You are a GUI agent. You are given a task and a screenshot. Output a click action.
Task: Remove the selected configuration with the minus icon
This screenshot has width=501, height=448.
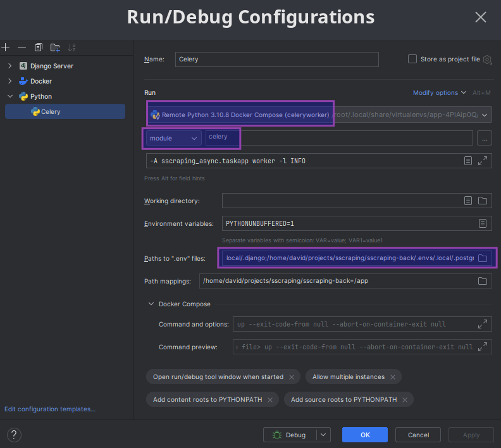click(x=22, y=47)
